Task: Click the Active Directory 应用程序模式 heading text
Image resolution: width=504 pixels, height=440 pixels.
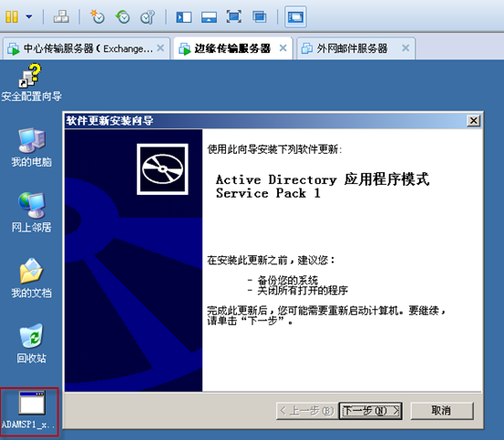Action: click(x=323, y=179)
